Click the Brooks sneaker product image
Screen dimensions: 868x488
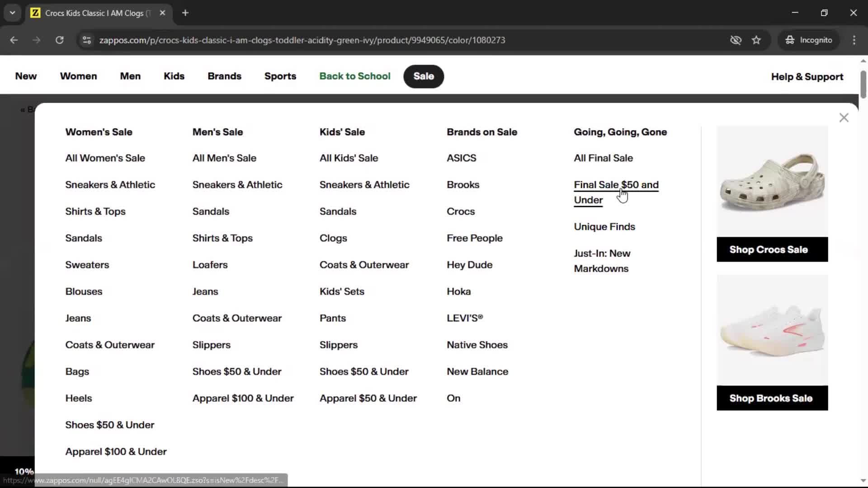tap(772, 330)
